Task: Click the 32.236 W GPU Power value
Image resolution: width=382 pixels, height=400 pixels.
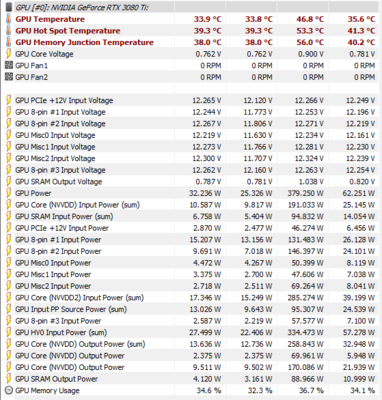Action: tap(205, 193)
